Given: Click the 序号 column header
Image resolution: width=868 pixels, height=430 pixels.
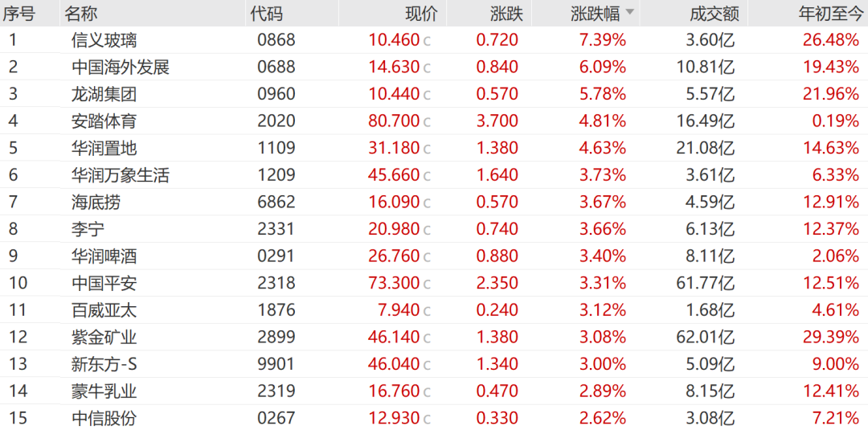Looking at the screenshot, I should [19, 14].
